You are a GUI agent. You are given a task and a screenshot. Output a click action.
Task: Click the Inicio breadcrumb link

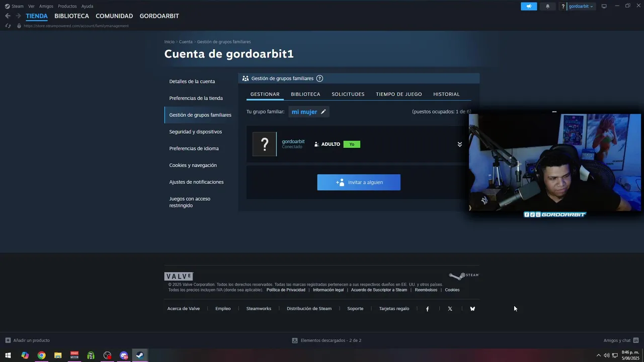(169, 42)
